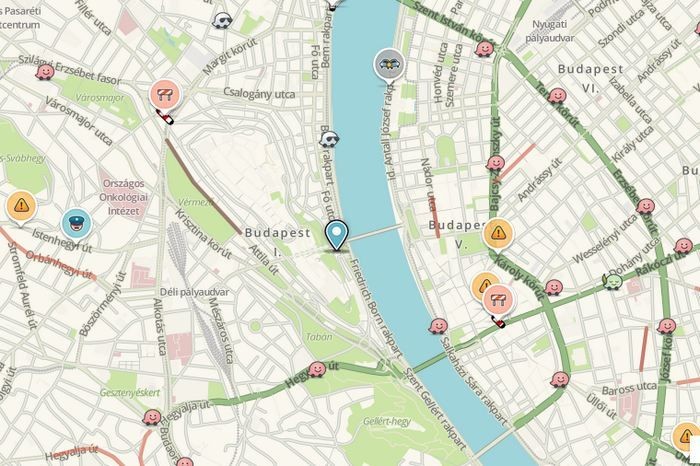Screen dimensions: 700x466
Task: Select the police report icon near Istenhegyi út
Action: [77, 223]
